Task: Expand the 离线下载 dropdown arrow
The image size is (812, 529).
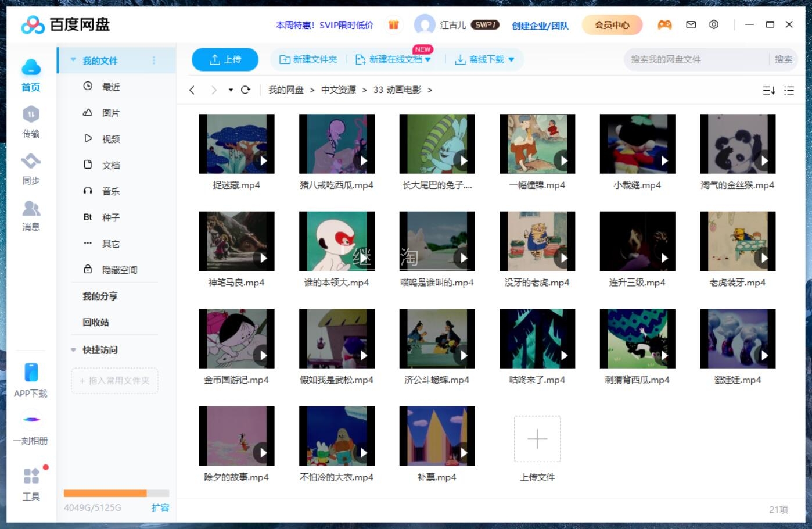Action: coord(511,59)
